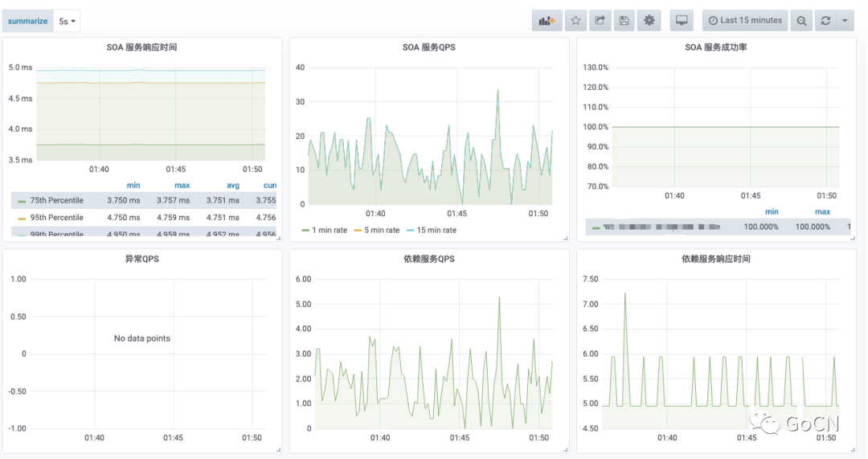The height and width of the screenshot is (459, 868).
Task: Open the Share dashboard icon
Action: [600, 21]
